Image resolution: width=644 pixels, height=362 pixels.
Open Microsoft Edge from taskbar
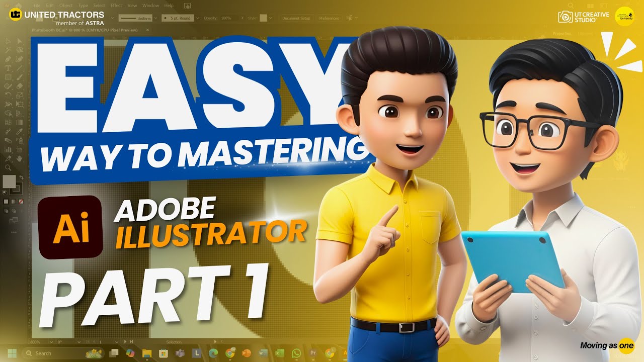[213, 353]
